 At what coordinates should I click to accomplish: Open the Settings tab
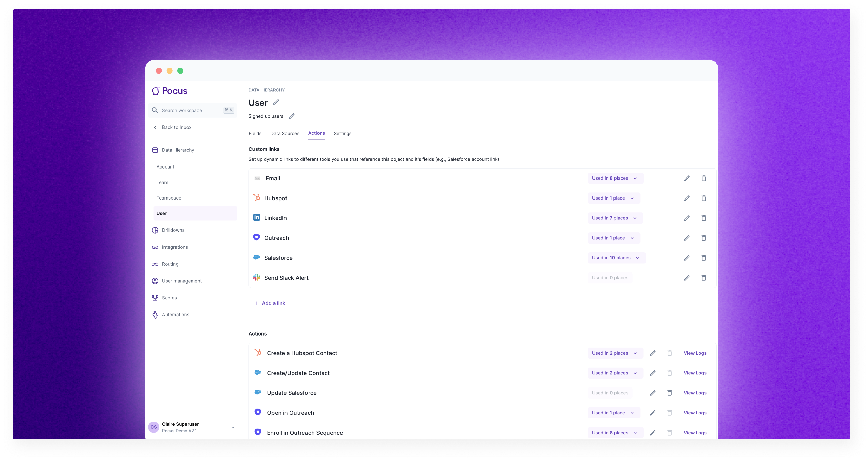click(x=342, y=133)
